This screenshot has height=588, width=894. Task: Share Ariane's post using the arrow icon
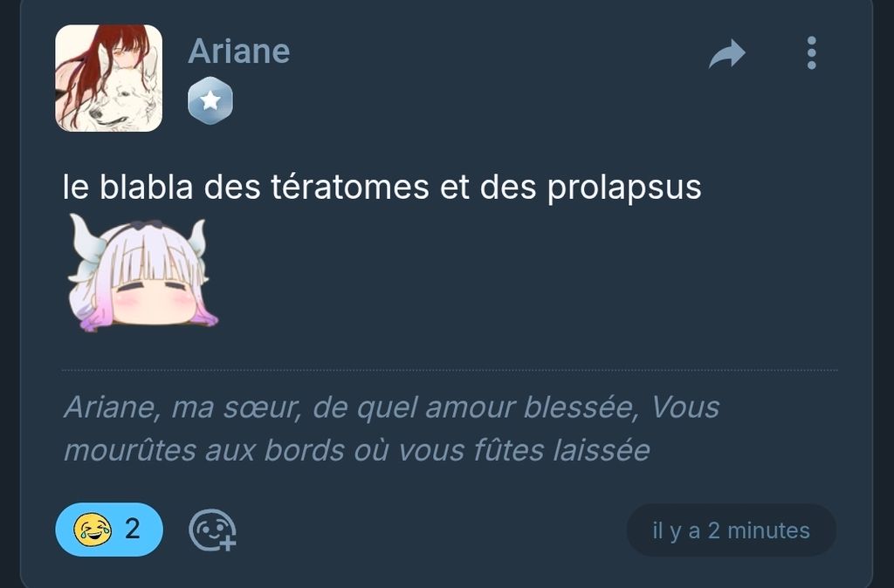727,53
